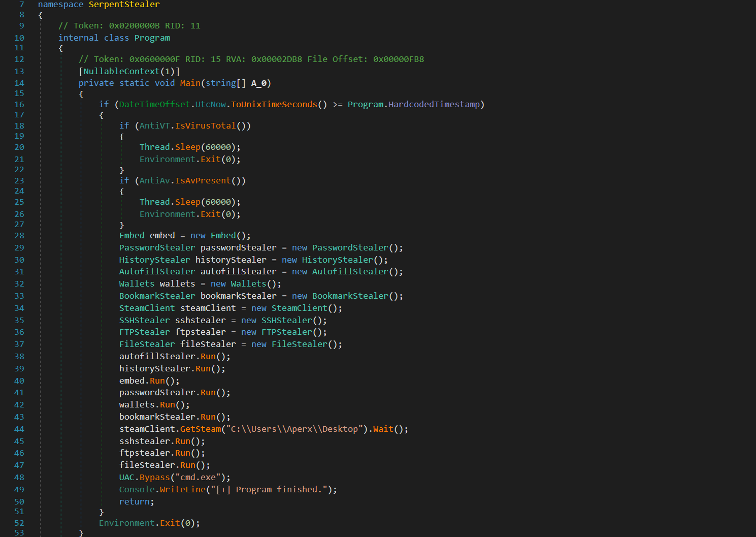Click the return keyword on line 50
Screen dimensions: 756x537
tap(135, 502)
